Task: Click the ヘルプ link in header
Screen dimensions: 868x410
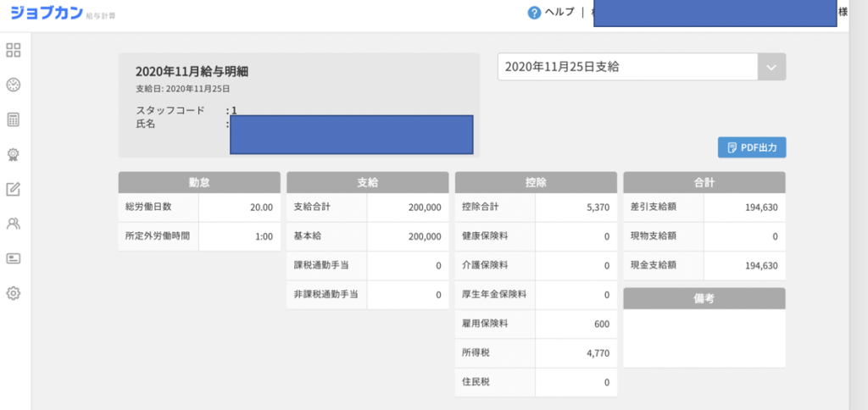Action: (x=559, y=12)
